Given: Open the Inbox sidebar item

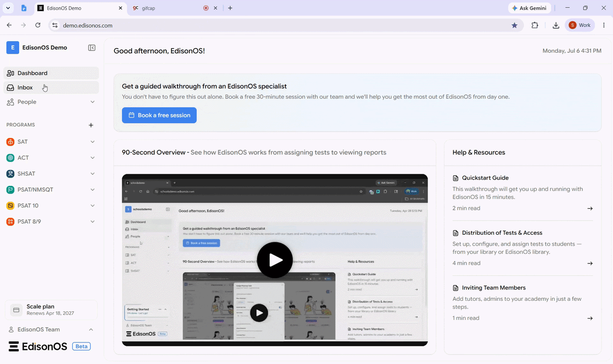Looking at the screenshot, I should tap(51, 88).
